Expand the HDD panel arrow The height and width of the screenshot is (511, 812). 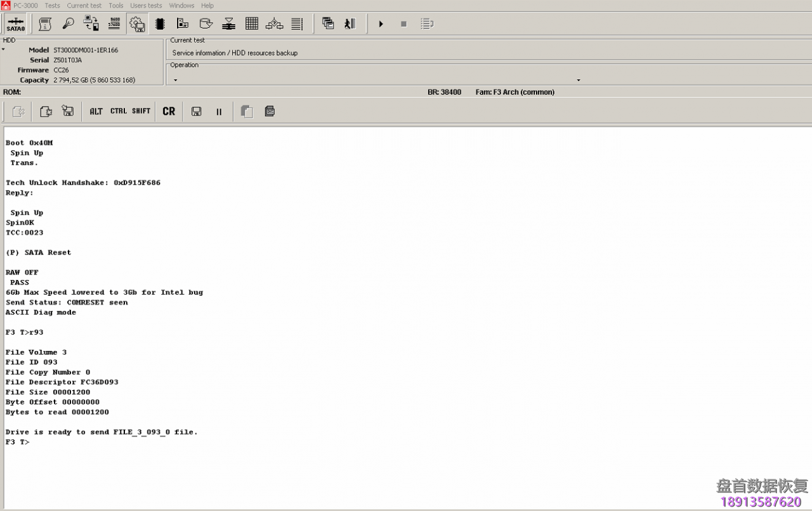[x=3, y=50]
